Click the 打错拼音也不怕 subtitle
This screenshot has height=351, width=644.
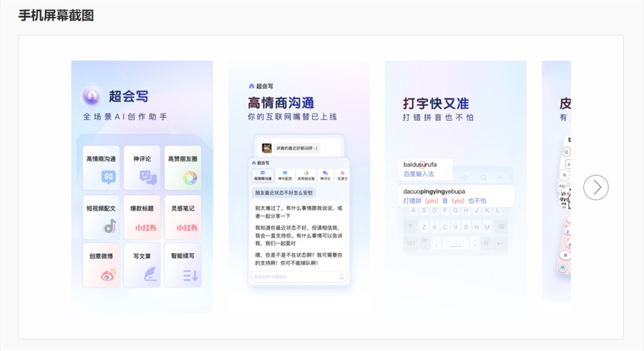(438, 117)
